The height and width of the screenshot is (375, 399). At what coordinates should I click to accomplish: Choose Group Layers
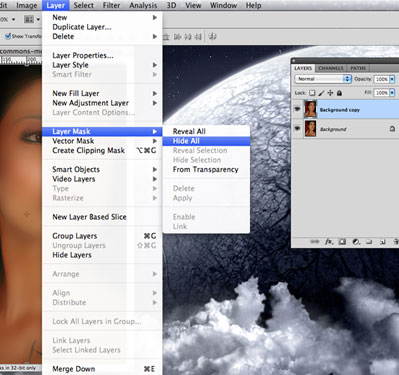102,236
